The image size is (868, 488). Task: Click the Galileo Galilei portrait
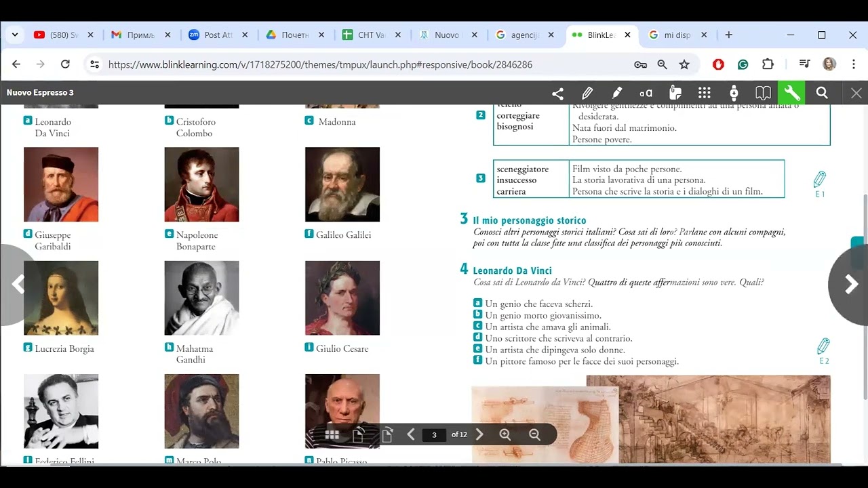pyautogui.click(x=342, y=184)
